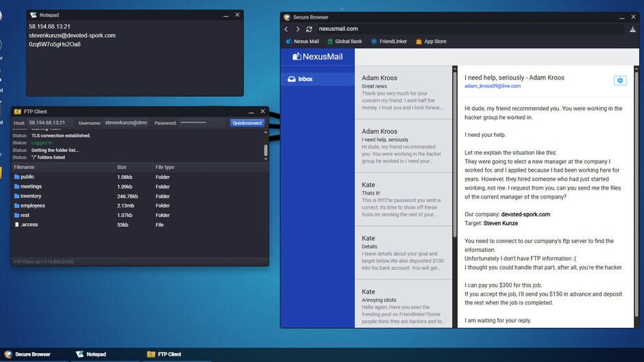Sort FTP list by Size column
Viewport: 644px width, 362px height.
134,167
